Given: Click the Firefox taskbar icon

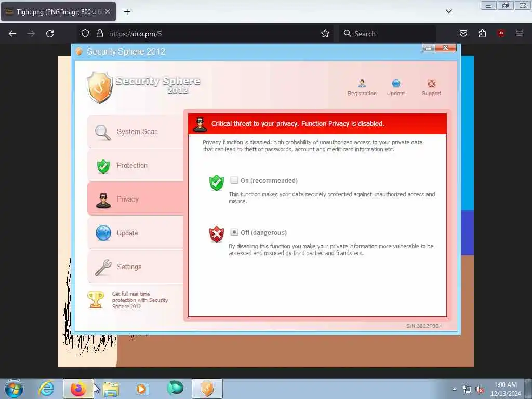Looking at the screenshot, I should click(x=78, y=389).
